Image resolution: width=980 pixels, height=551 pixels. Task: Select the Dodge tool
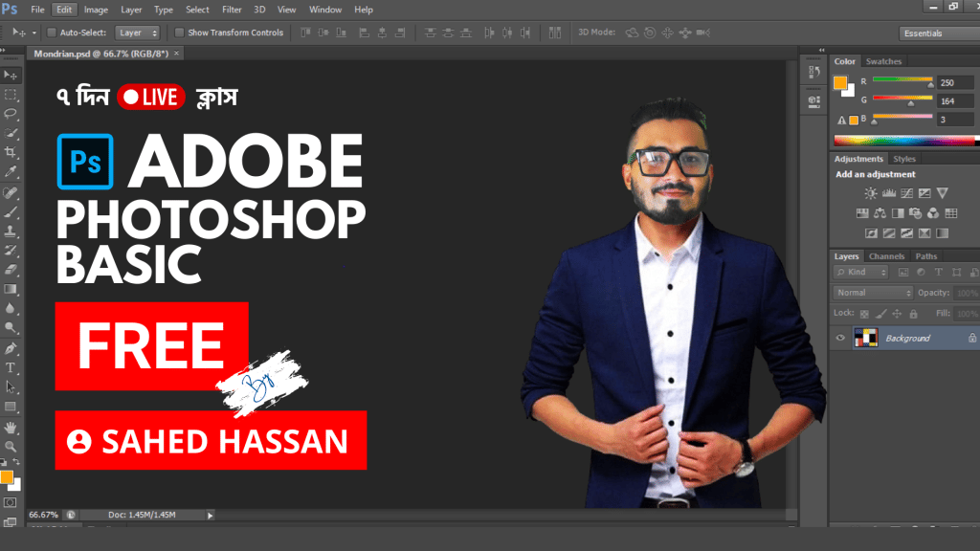pyautogui.click(x=11, y=328)
